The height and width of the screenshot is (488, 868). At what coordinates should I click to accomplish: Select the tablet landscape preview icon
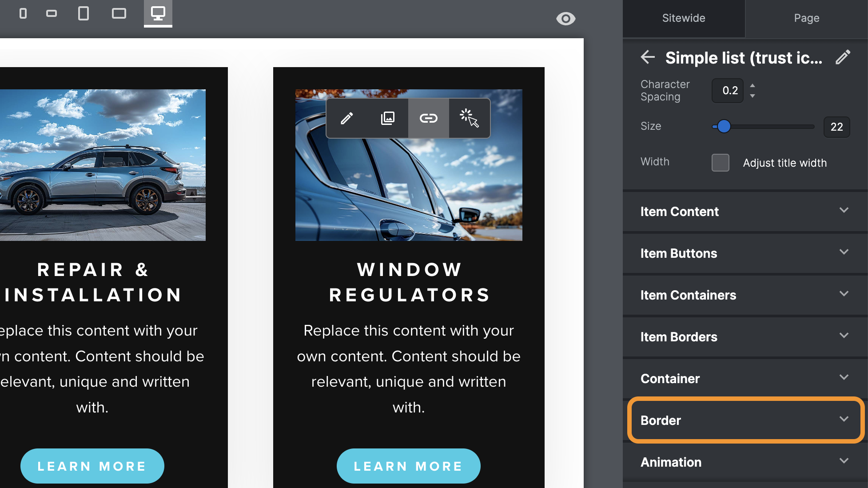click(x=119, y=13)
